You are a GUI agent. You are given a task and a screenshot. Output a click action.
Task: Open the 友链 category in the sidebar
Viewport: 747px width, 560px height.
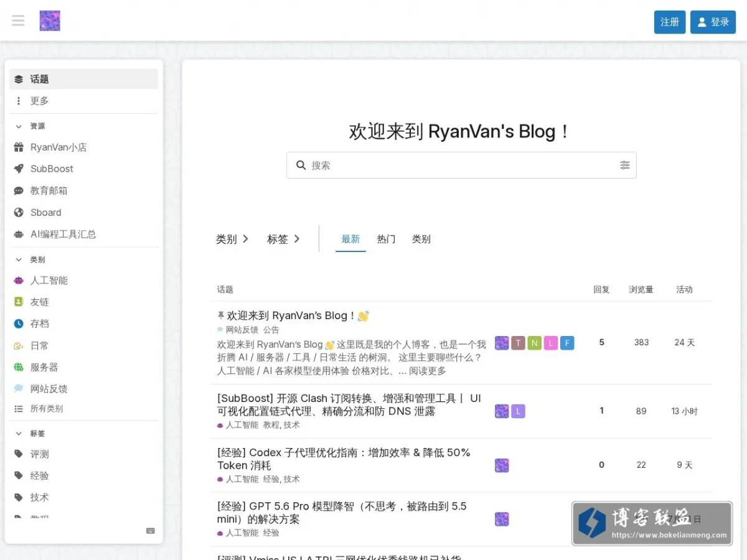pyautogui.click(x=83, y=302)
